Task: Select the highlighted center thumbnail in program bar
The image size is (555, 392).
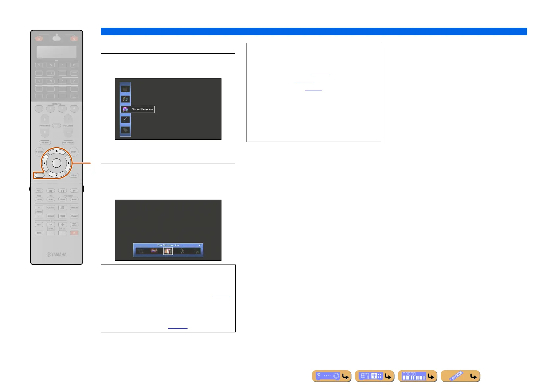Action: [x=168, y=251]
